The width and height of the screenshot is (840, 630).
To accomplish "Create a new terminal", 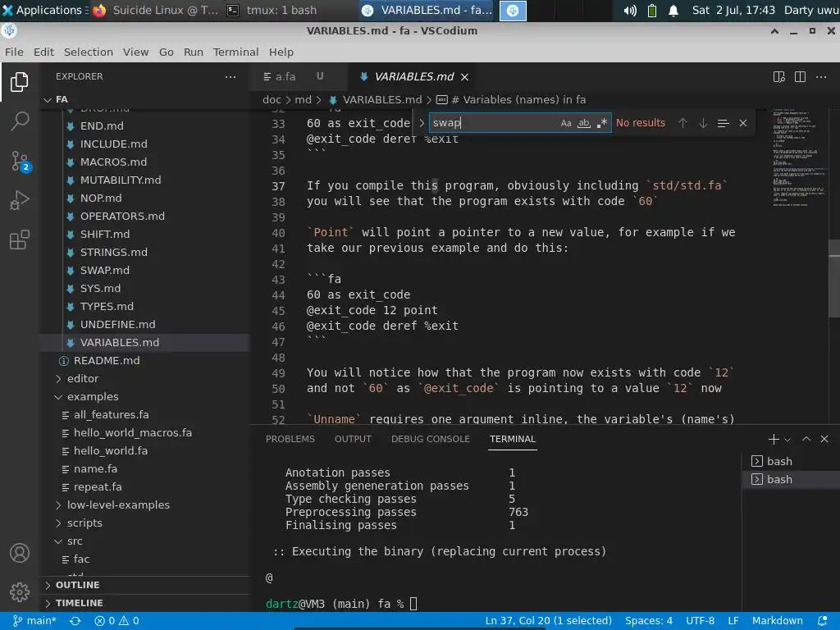I will (x=773, y=440).
